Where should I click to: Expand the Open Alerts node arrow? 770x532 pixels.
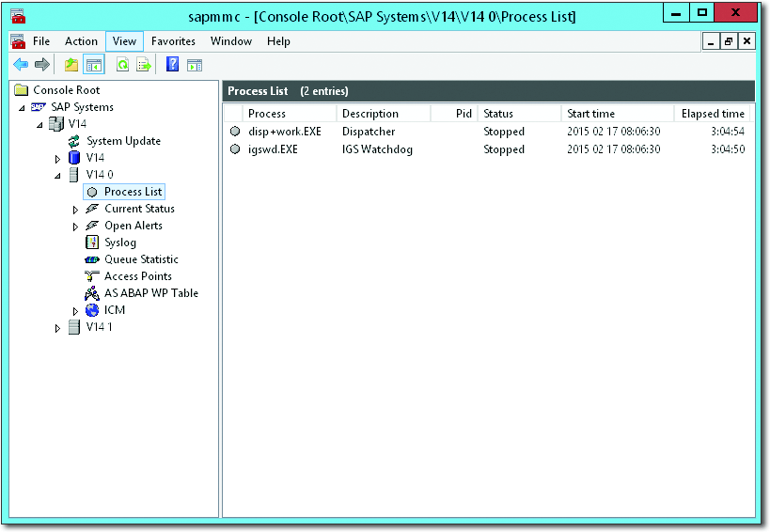(75, 227)
